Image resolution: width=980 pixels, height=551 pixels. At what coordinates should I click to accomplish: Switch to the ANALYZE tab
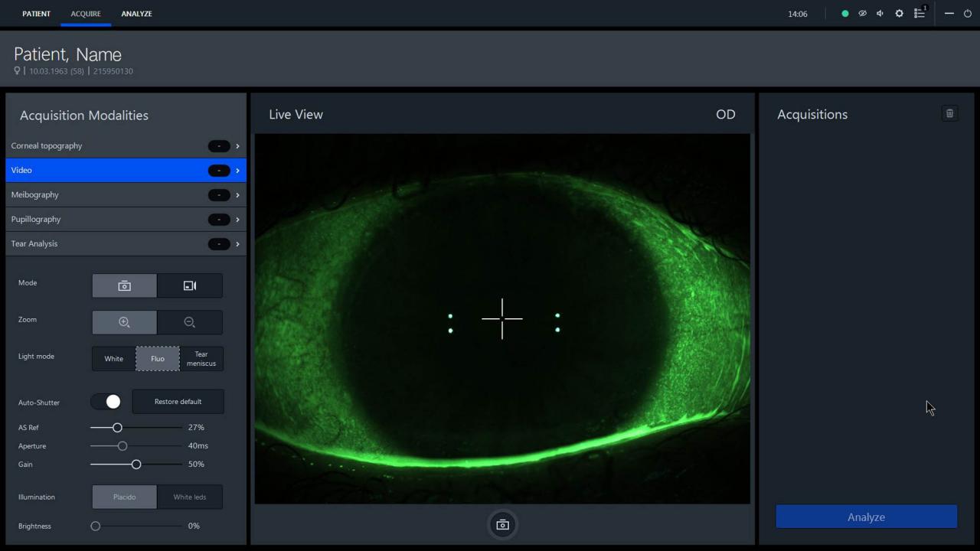[136, 14]
